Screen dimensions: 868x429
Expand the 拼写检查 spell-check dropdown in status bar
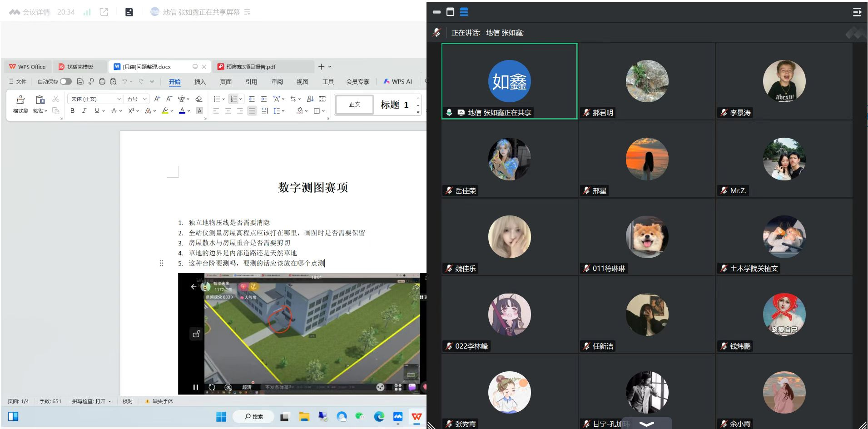pos(91,401)
